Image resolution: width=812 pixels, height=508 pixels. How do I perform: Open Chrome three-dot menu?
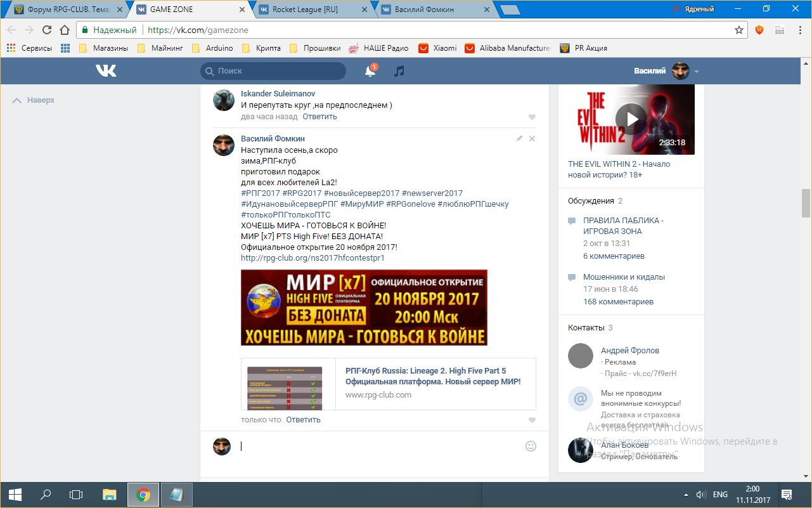coord(799,30)
